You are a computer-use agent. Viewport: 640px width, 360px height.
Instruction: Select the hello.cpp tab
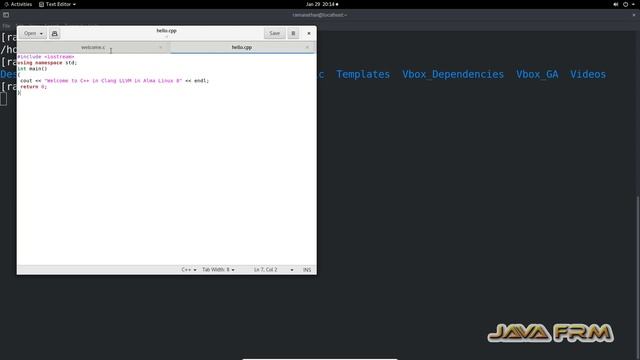tap(242, 47)
